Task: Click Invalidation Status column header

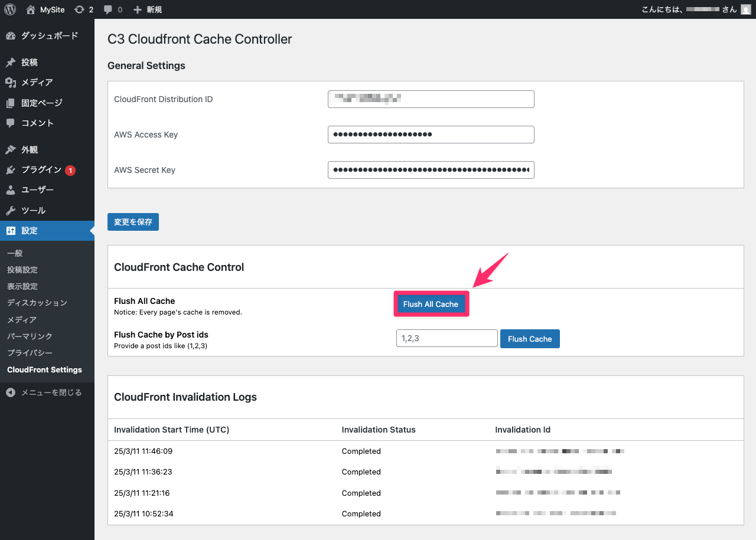Action: tap(379, 430)
